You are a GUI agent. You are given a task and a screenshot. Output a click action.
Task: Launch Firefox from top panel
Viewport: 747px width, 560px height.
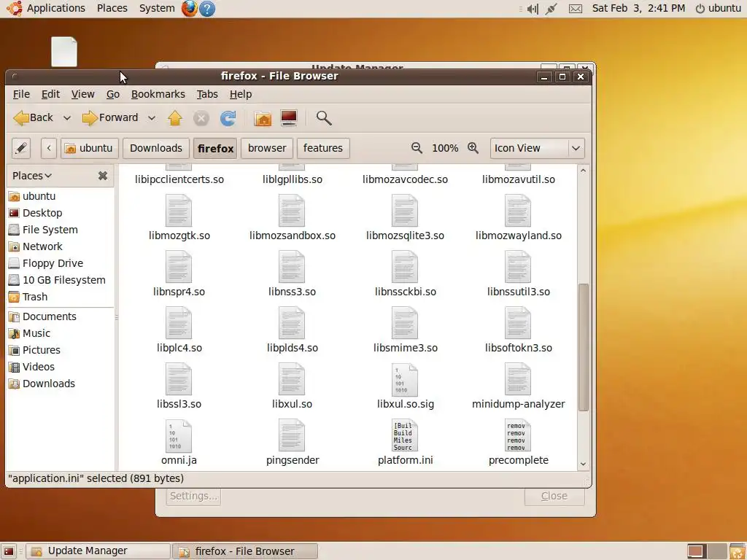(189, 8)
